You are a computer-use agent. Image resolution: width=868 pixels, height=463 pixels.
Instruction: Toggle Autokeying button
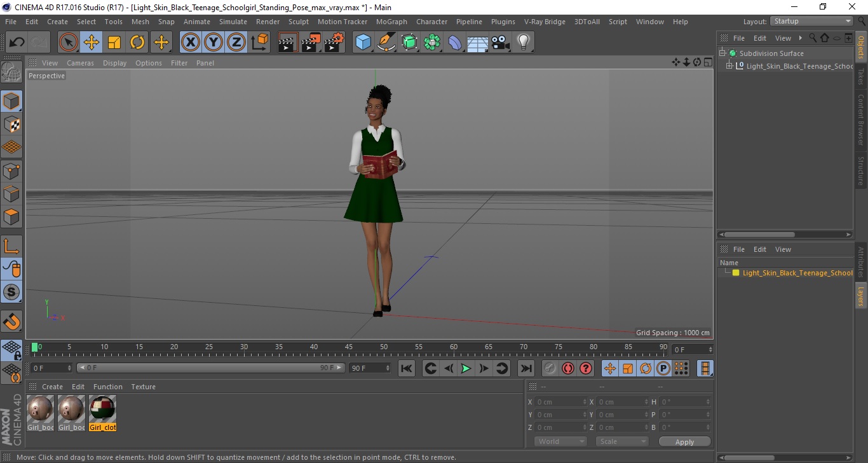point(568,368)
